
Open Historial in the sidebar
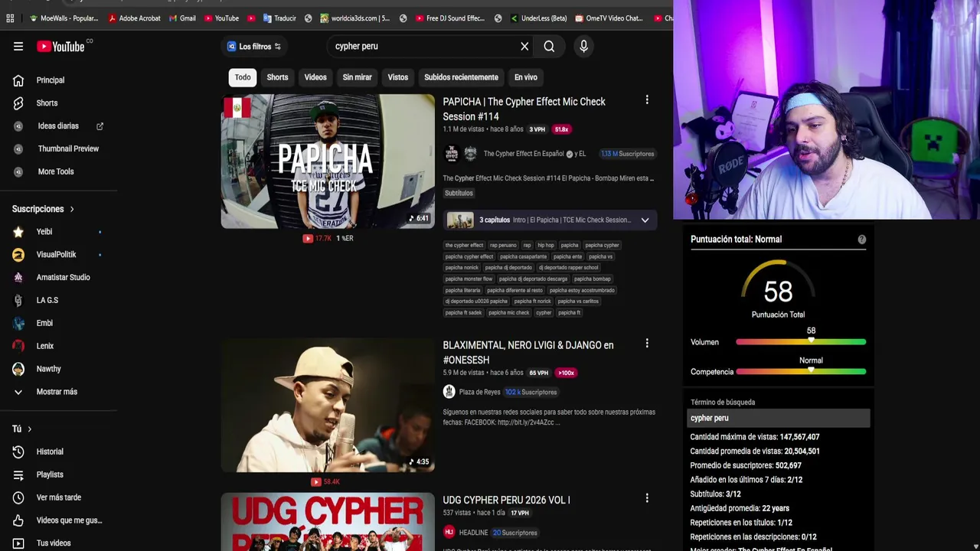click(50, 452)
